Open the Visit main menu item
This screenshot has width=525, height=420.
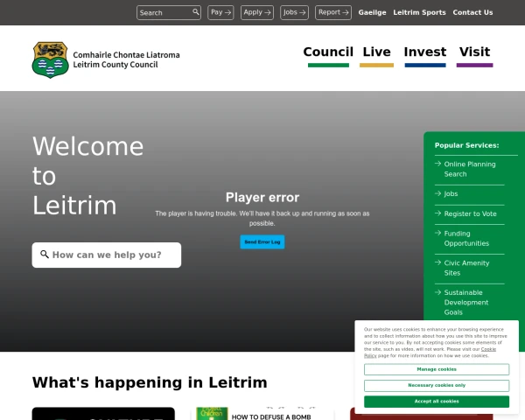[x=474, y=55]
